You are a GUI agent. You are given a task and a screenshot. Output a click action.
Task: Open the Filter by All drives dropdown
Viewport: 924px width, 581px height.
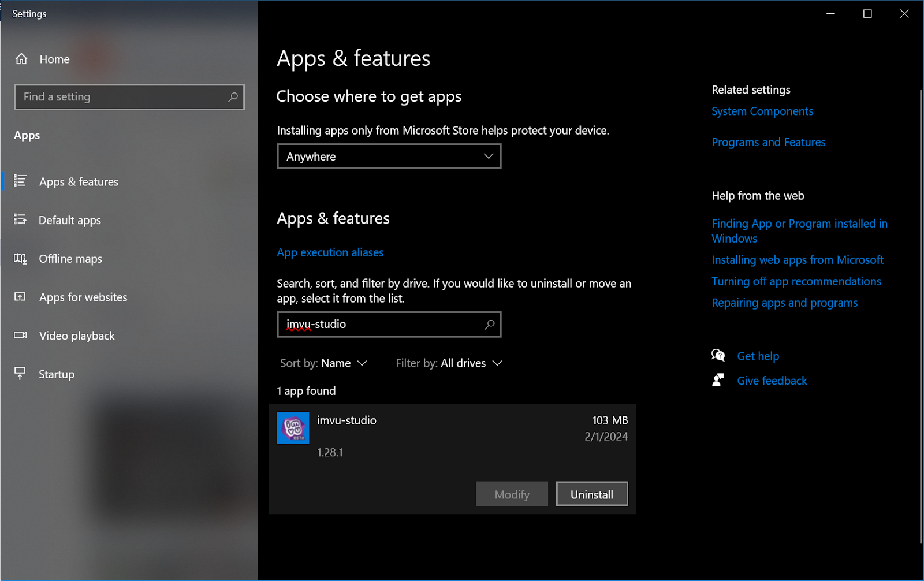[x=449, y=363]
